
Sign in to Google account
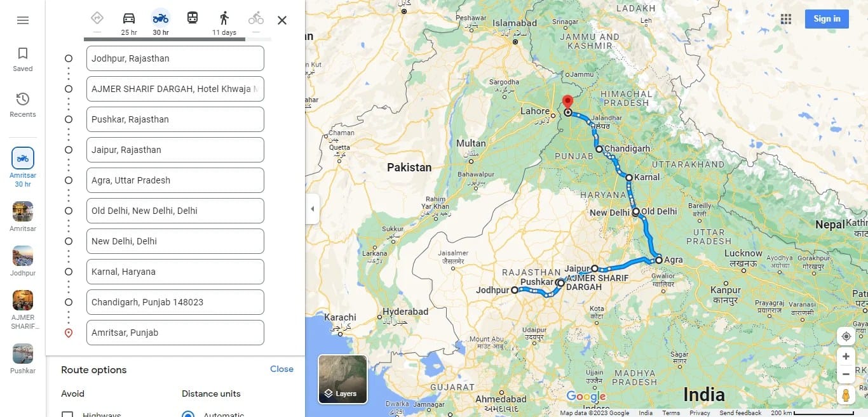[827, 19]
